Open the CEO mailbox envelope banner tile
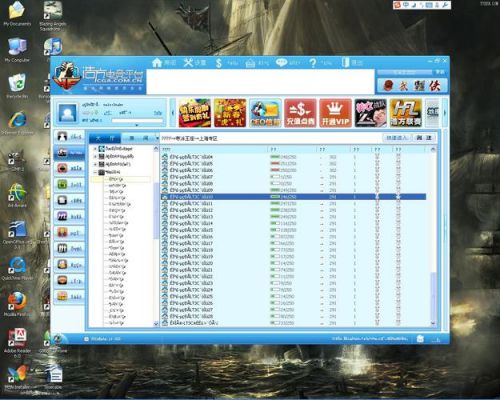Image resolution: width=500 pixels, height=400 pixels. 265,113
